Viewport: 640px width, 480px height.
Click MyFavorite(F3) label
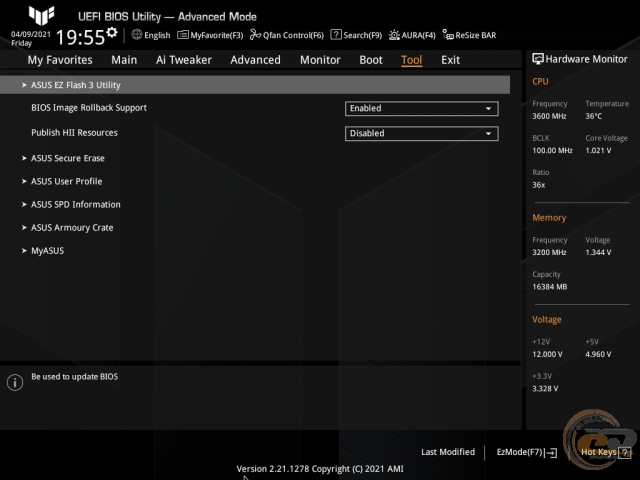tap(217, 35)
